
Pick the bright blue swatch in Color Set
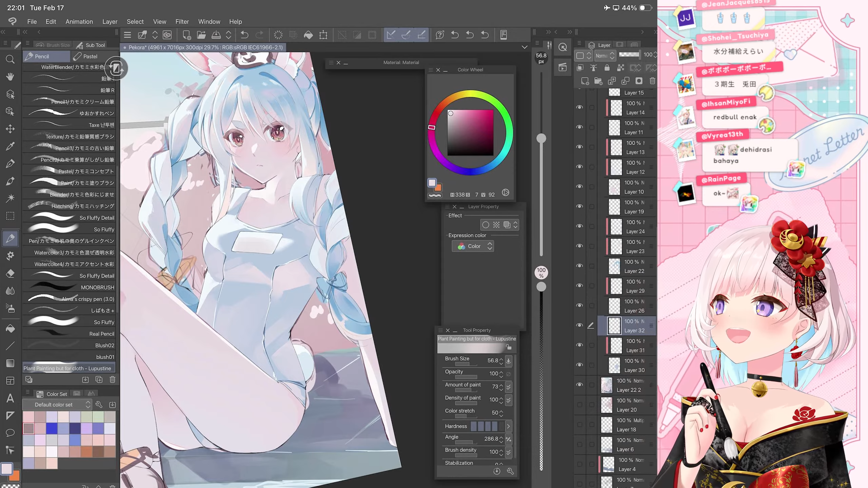[x=52, y=428]
